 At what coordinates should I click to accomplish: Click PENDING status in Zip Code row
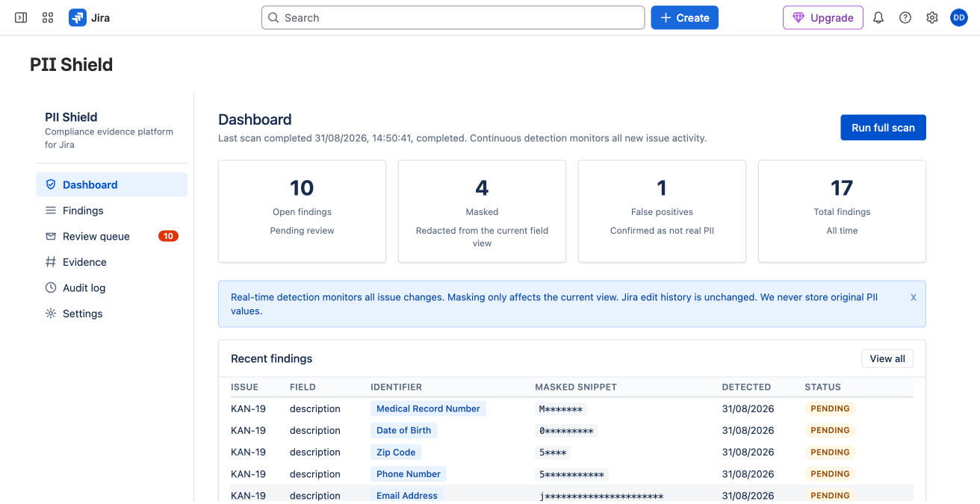click(830, 452)
